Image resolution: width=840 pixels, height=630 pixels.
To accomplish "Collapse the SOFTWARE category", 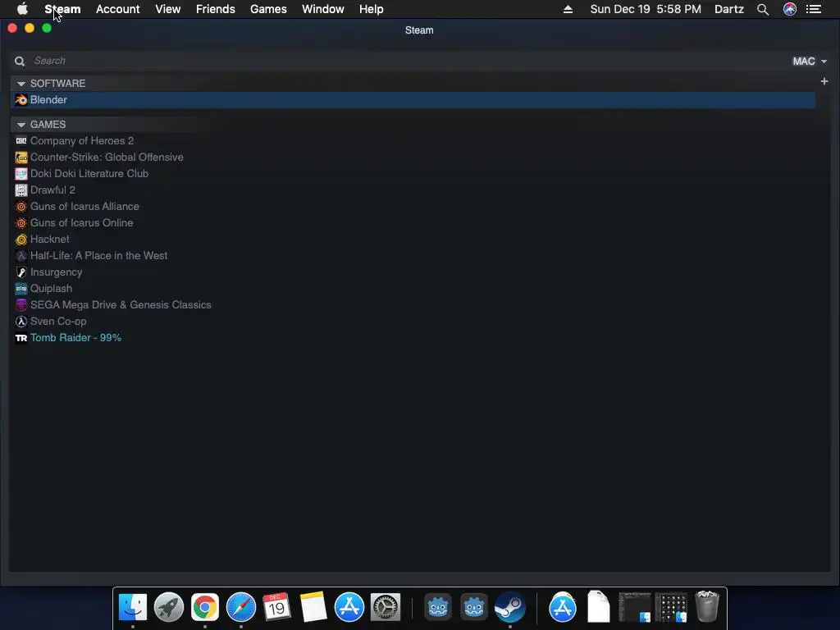I will [x=21, y=84].
